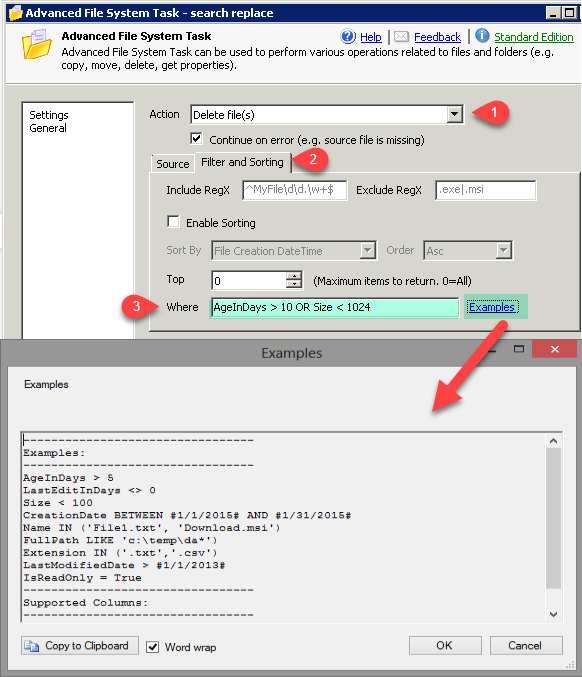Select Settings in the left panel
Image resolution: width=582 pixels, height=677 pixels.
[49, 115]
